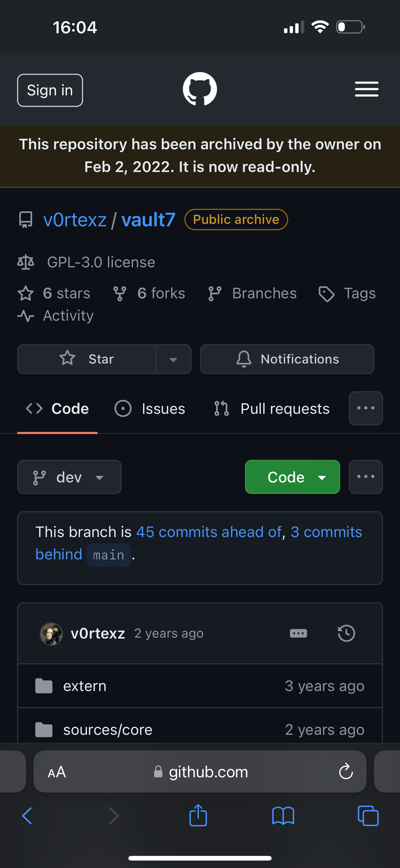Open the hamburger navigation menu

coord(366,89)
